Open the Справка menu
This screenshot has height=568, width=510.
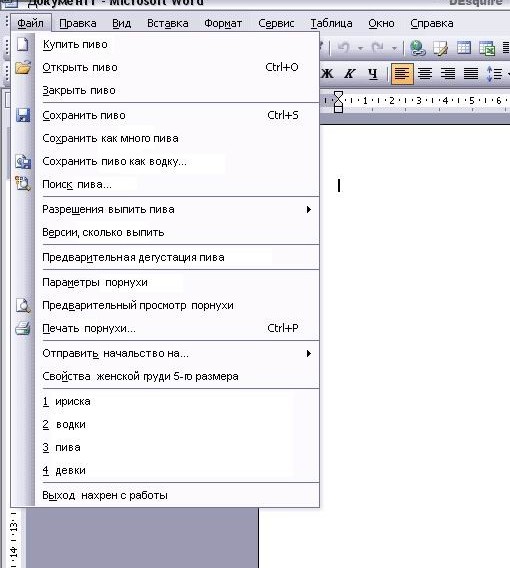point(431,23)
